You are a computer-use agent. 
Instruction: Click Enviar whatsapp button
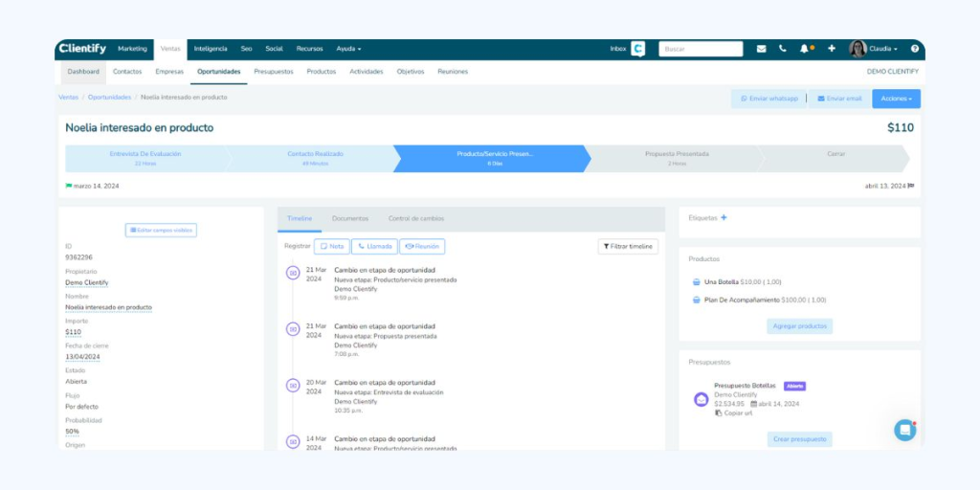pos(768,99)
